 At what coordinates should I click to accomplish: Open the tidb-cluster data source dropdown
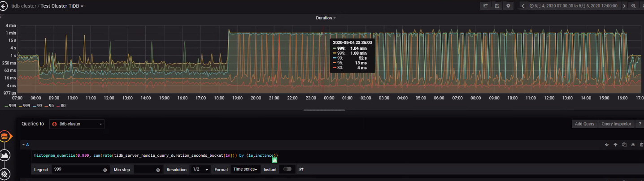click(x=77, y=124)
